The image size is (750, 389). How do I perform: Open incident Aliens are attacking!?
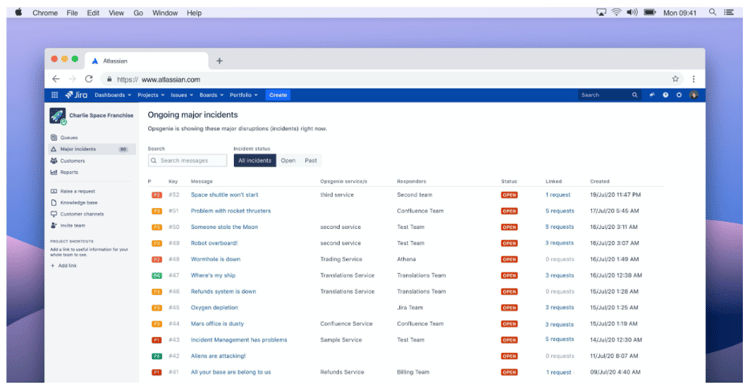click(218, 356)
